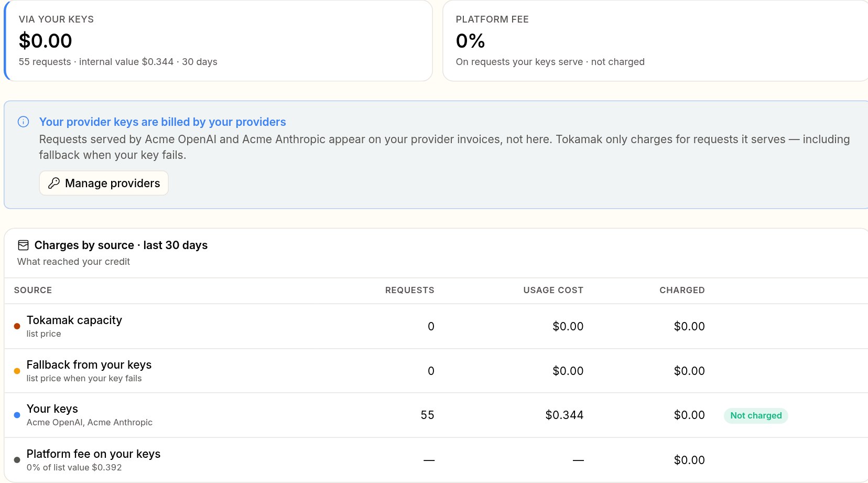Click the $0.00 amount in VIA YOUR KEYS card
Viewport: 868px width, 483px height.
pyautogui.click(x=46, y=41)
